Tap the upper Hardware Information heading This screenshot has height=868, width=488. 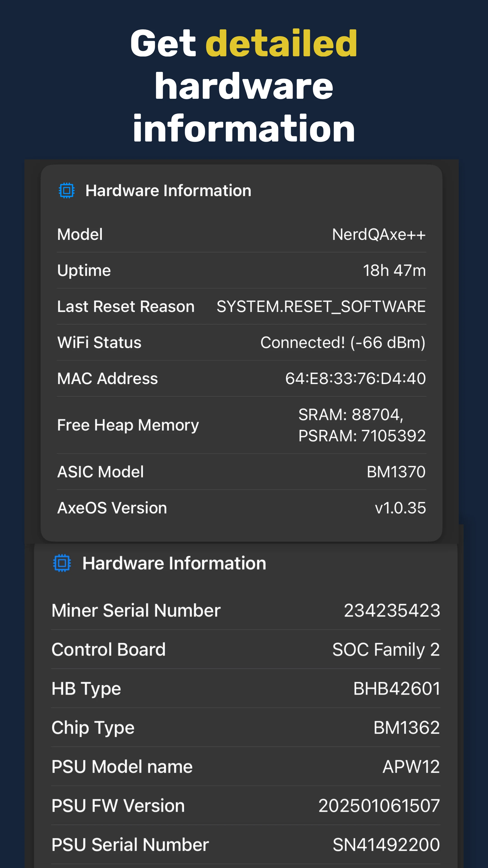tap(168, 191)
